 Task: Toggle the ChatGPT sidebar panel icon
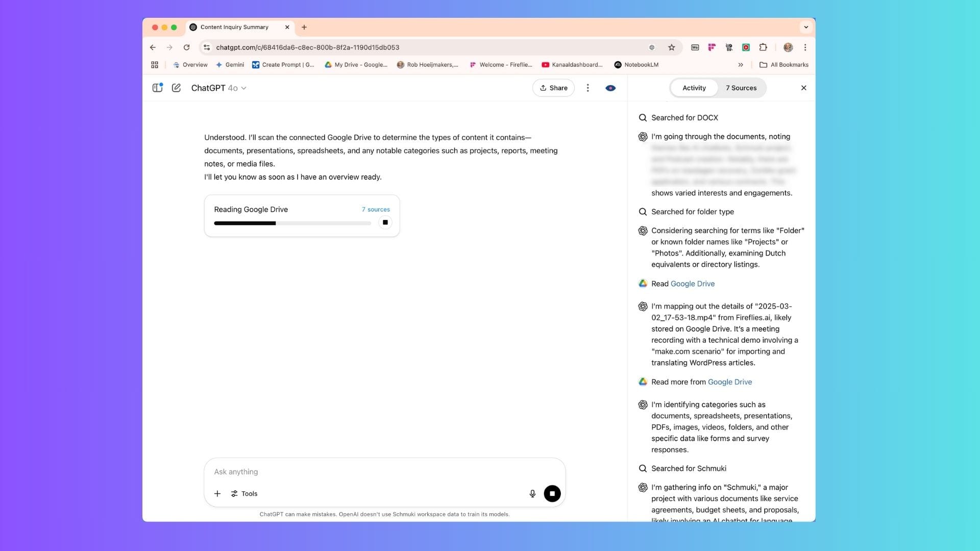point(157,88)
